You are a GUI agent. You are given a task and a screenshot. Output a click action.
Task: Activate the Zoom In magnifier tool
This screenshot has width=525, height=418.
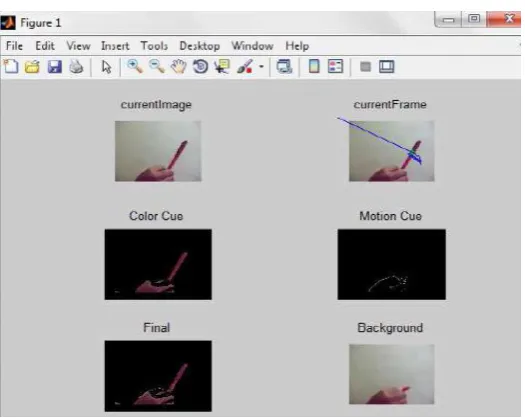pos(135,66)
